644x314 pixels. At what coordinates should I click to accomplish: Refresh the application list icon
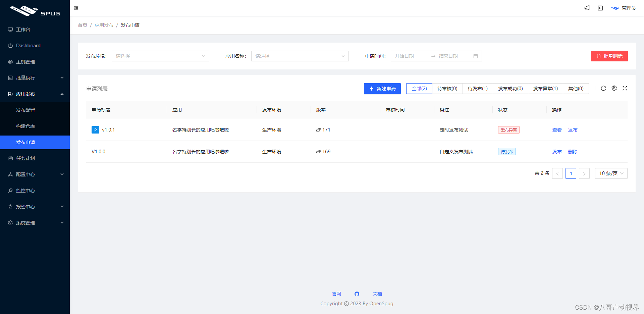point(603,88)
